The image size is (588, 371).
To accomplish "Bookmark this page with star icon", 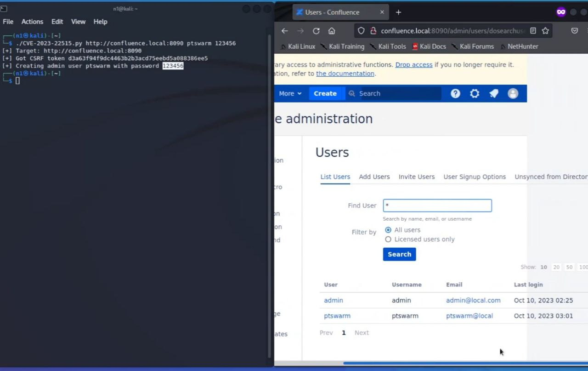I will [x=545, y=31].
